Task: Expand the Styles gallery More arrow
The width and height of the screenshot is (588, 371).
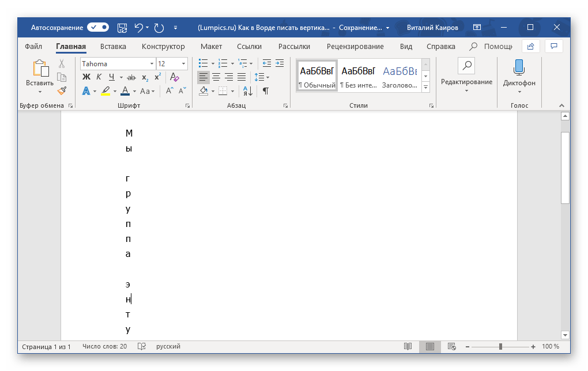Action: (x=426, y=87)
